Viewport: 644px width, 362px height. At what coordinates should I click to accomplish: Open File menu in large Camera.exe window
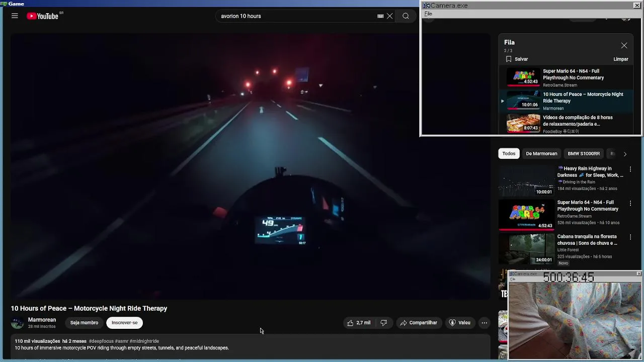[428, 14]
